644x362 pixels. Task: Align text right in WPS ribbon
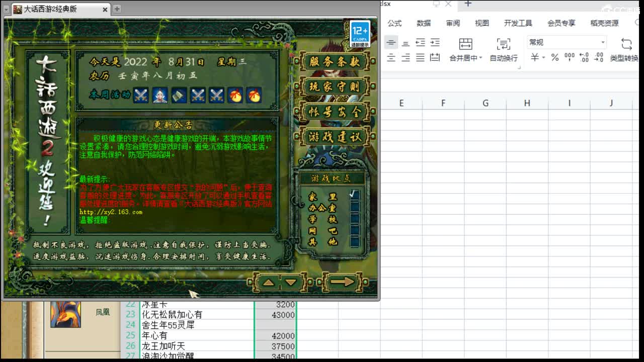pyautogui.click(x=406, y=58)
